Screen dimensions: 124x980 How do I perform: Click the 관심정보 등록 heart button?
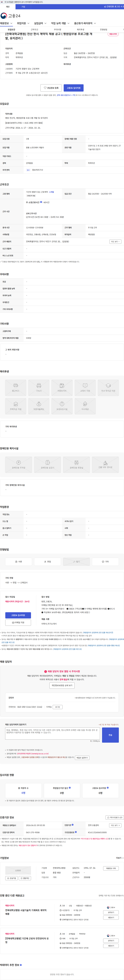pos(51,88)
